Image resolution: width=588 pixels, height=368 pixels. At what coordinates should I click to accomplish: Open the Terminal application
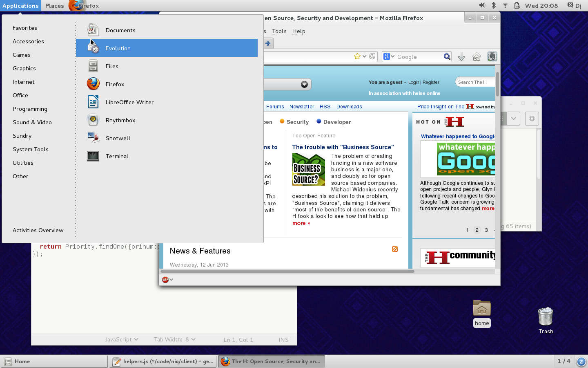pyautogui.click(x=117, y=156)
